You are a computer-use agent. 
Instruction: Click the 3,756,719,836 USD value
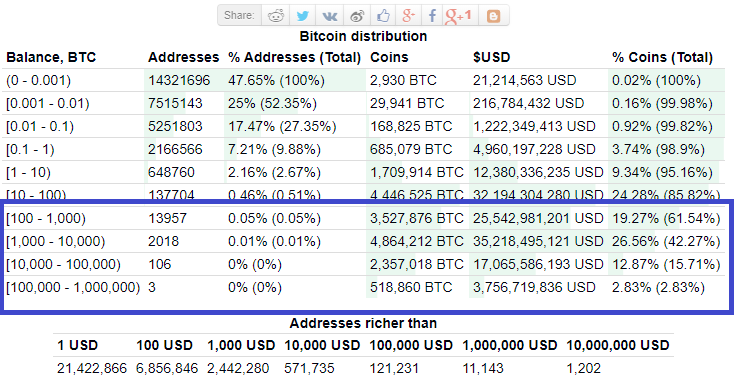click(x=534, y=288)
